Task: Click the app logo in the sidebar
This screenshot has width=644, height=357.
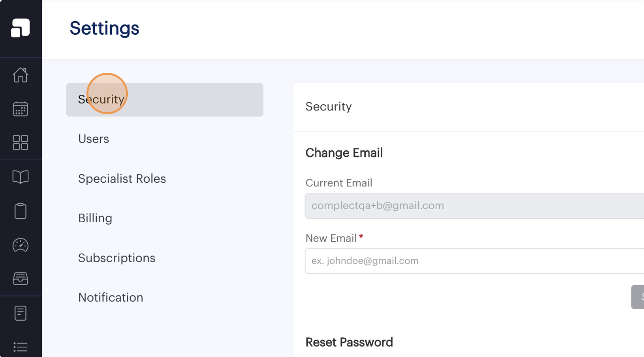Action: click(x=21, y=28)
